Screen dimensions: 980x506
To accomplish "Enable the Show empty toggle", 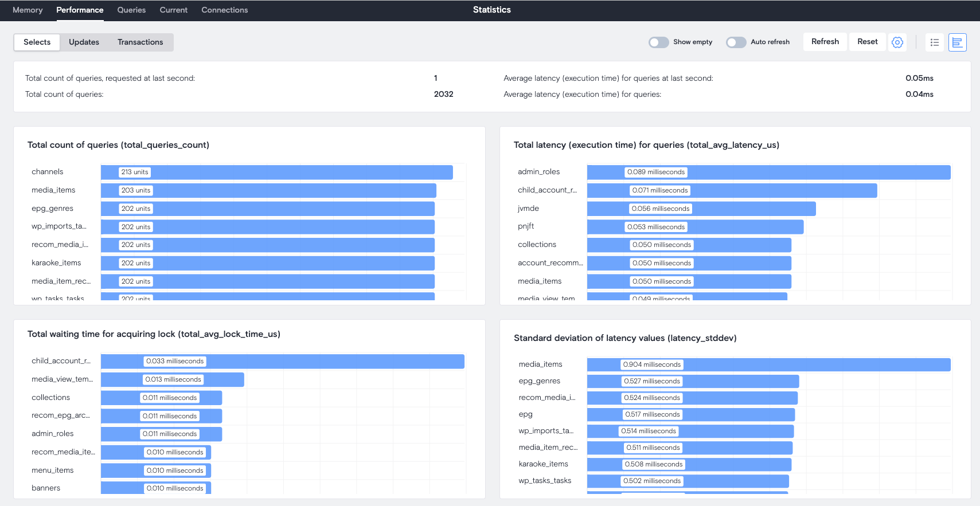I will point(658,42).
